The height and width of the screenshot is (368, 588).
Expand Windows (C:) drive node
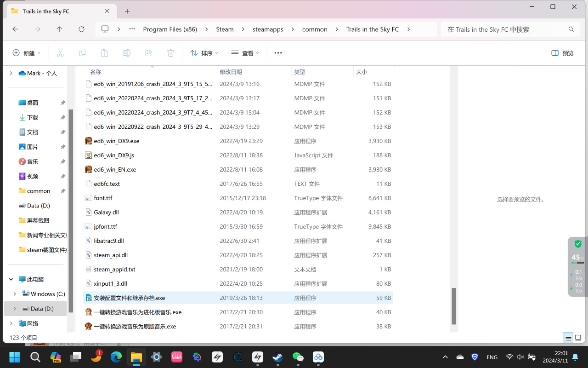[15, 294]
